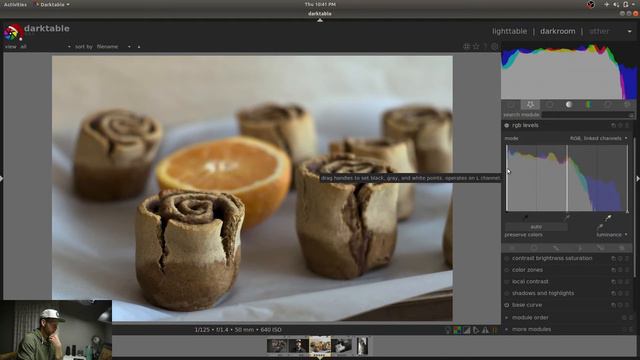Screen dimensions: 640x360
Task: Select the last narrow filmstrip thumbnail
Action: pos(362,346)
